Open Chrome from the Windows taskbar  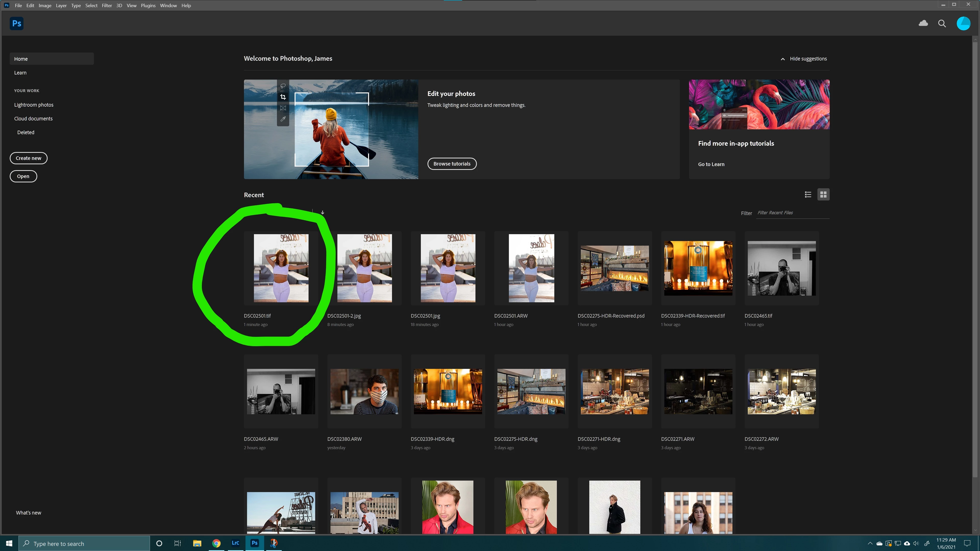pos(216,543)
